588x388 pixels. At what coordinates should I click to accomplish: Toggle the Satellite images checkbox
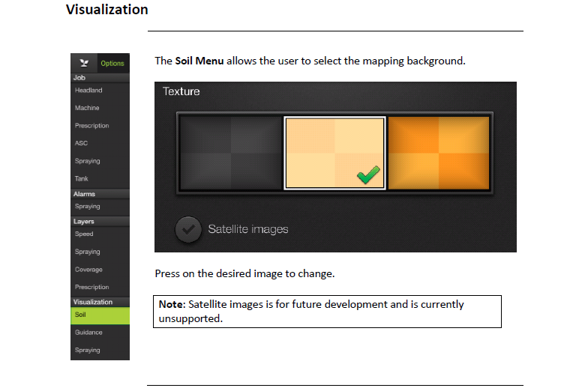coord(188,229)
